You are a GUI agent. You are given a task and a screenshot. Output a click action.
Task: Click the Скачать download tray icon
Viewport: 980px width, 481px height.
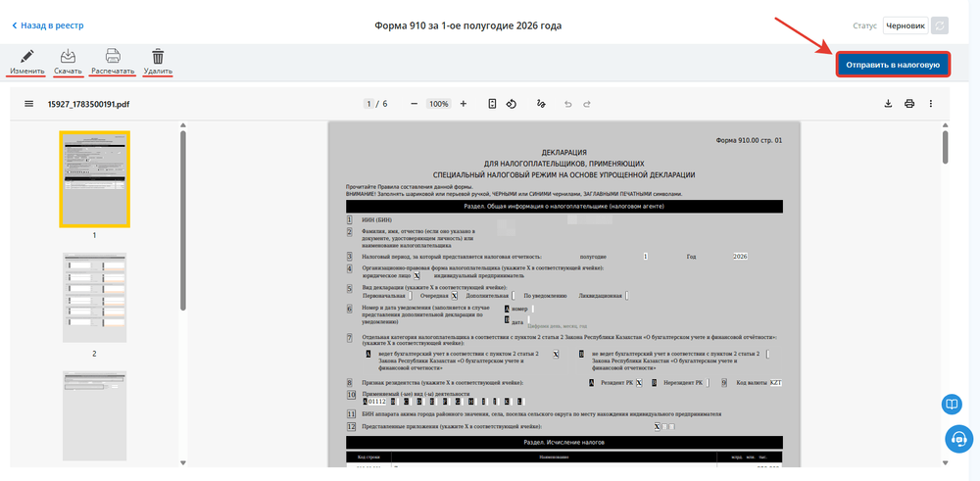point(69,56)
